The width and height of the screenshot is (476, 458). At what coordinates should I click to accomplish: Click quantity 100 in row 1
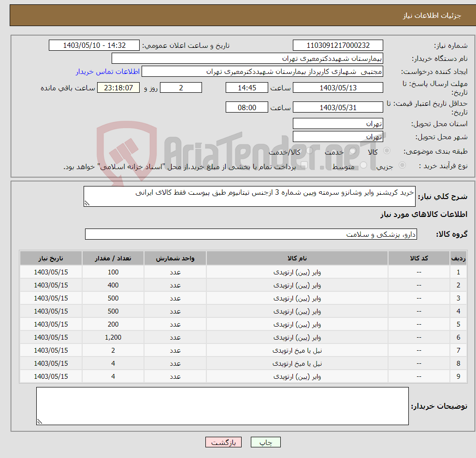[x=113, y=272]
